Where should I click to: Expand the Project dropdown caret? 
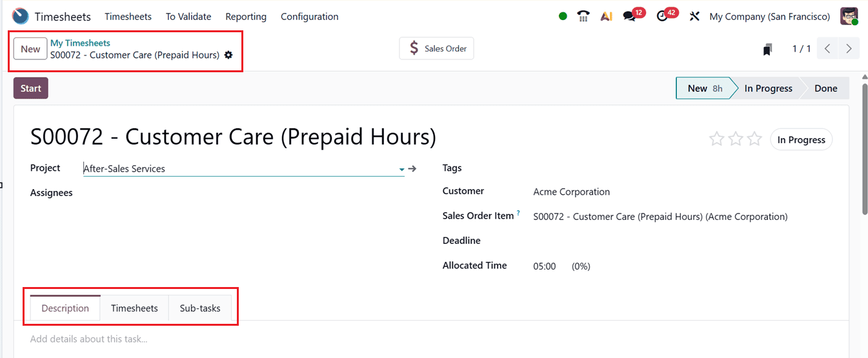(401, 170)
